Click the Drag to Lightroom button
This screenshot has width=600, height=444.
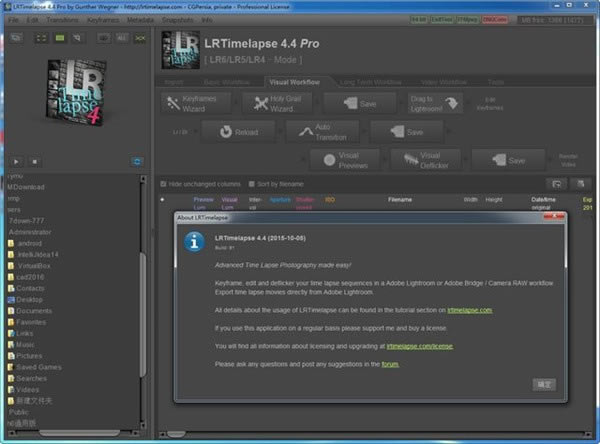(435, 104)
